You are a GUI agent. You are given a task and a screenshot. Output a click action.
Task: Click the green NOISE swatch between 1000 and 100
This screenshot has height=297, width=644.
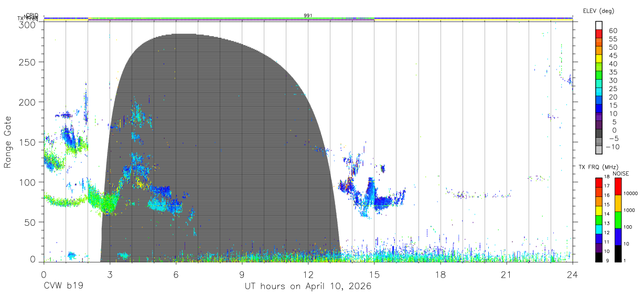(617, 219)
